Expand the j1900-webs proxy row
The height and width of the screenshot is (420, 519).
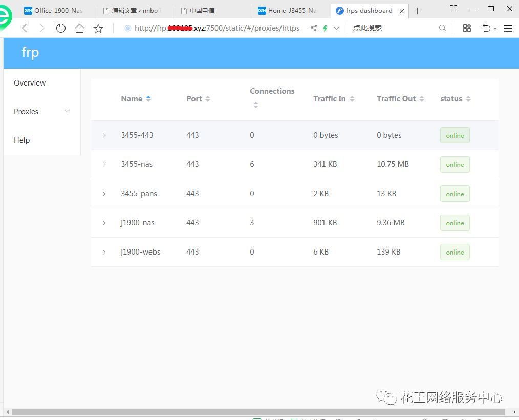click(x=104, y=252)
